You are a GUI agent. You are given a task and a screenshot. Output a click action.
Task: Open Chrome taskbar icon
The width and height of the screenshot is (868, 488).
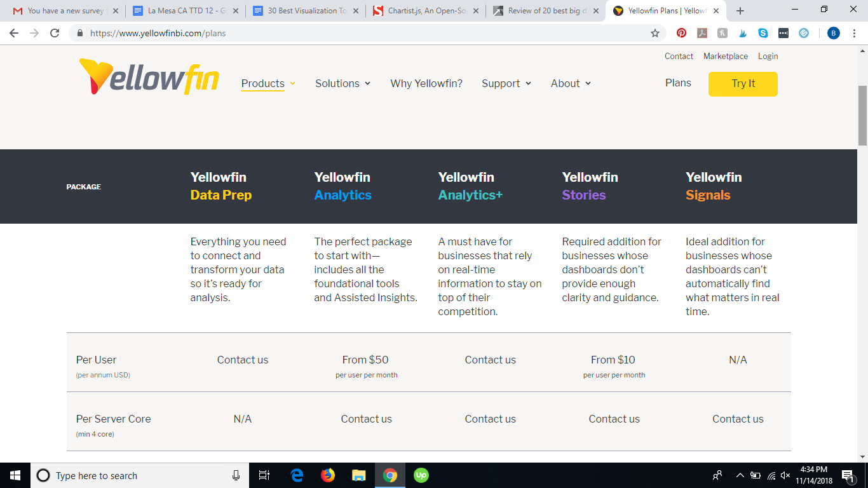pyautogui.click(x=390, y=475)
